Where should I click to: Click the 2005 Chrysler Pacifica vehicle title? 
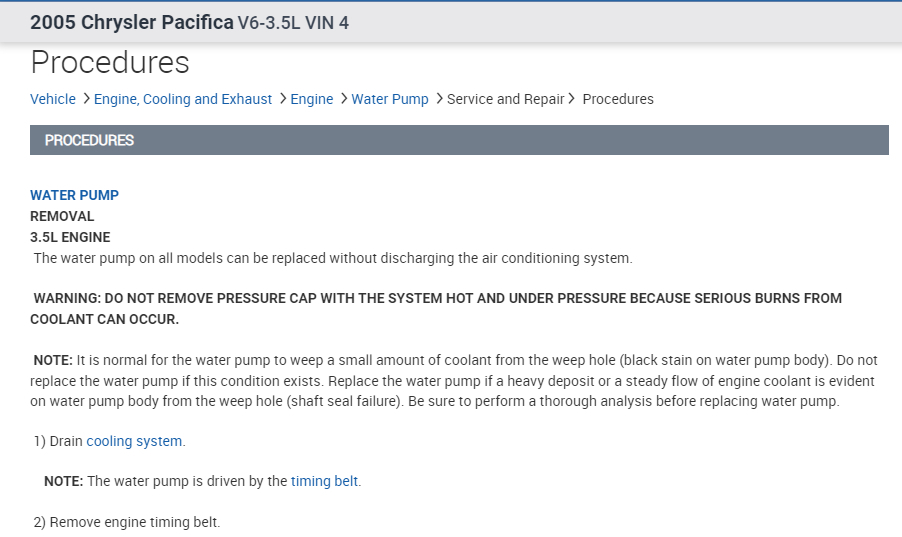coord(132,21)
